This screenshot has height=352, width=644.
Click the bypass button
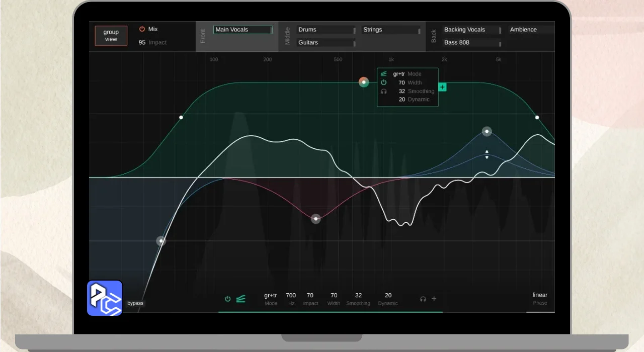135,303
